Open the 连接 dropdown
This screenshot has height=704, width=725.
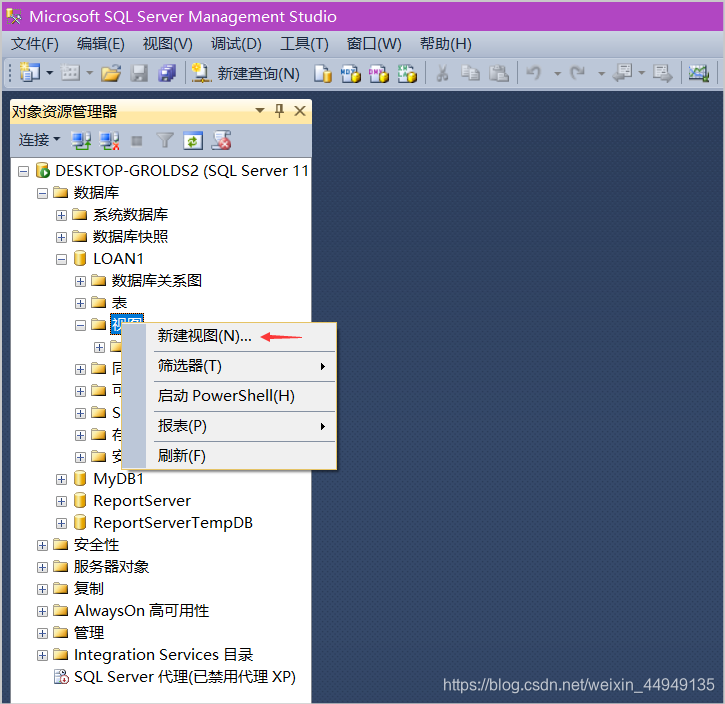pos(39,140)
